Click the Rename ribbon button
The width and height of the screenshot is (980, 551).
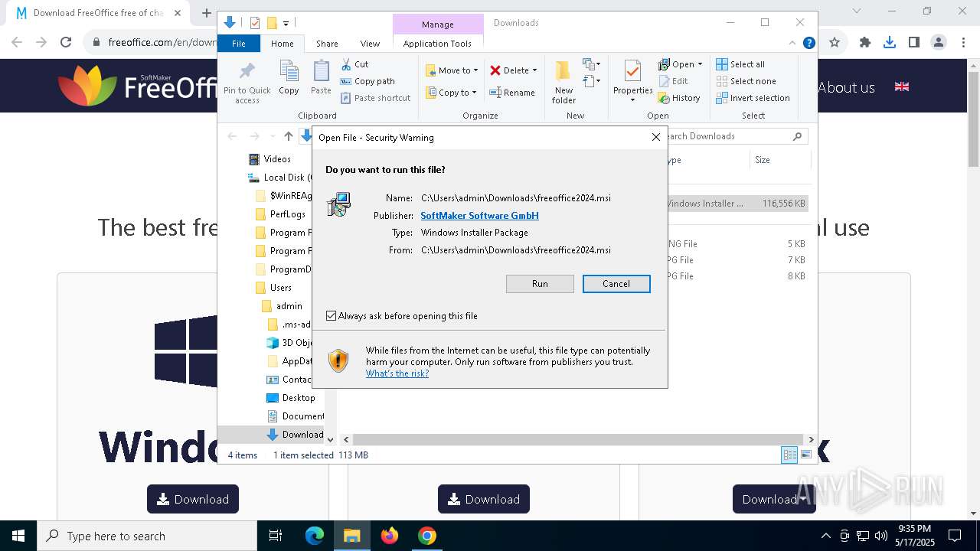coord(512,93)
